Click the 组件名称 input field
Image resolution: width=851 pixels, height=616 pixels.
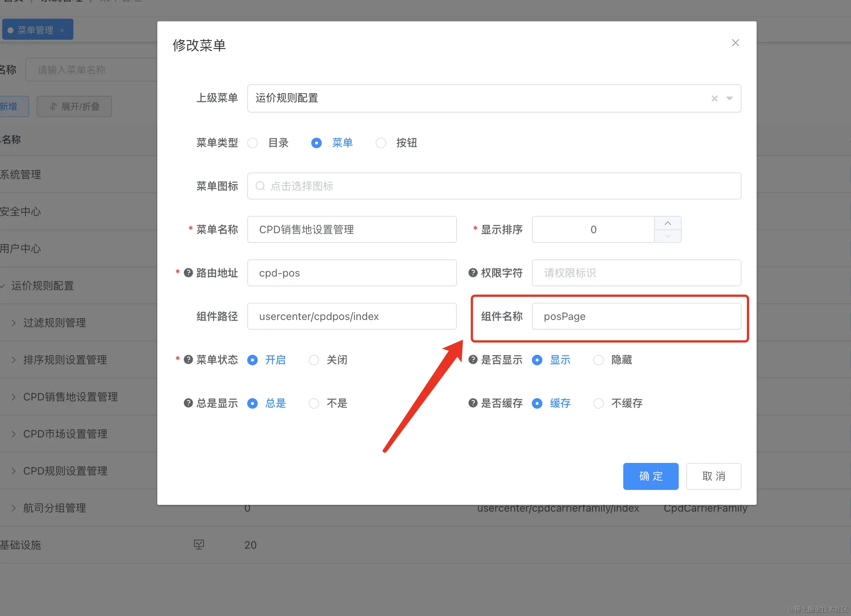coord(636,316)
